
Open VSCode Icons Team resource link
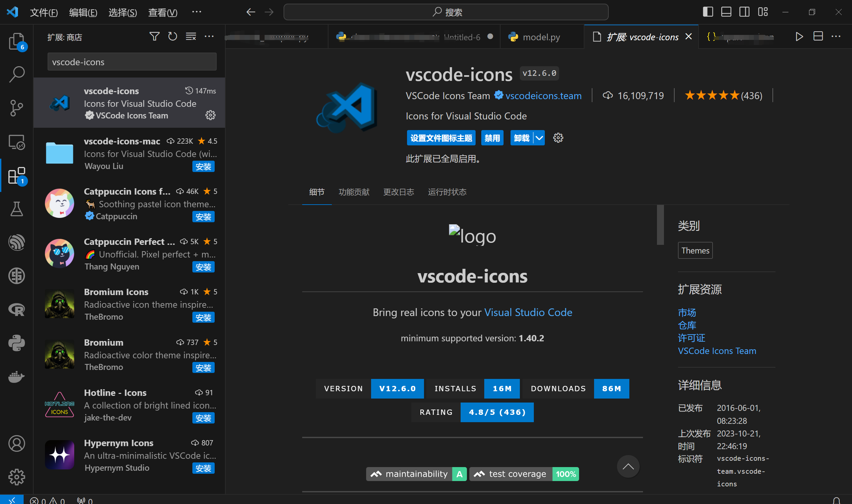pyautogui.click(x=717, y=351)
